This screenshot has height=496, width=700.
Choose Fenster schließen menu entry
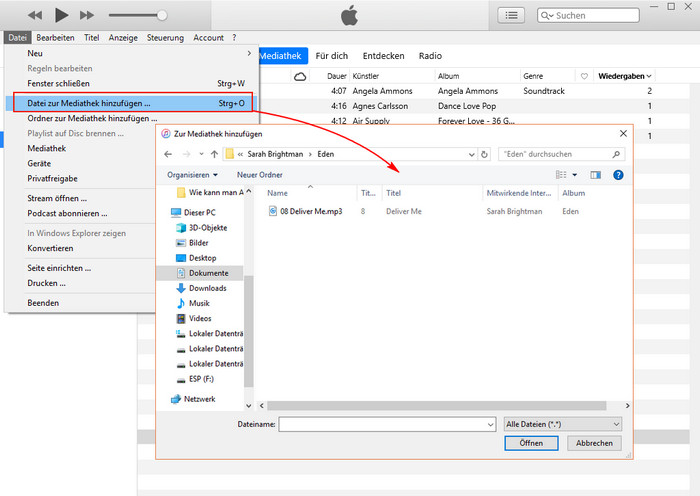132,83
